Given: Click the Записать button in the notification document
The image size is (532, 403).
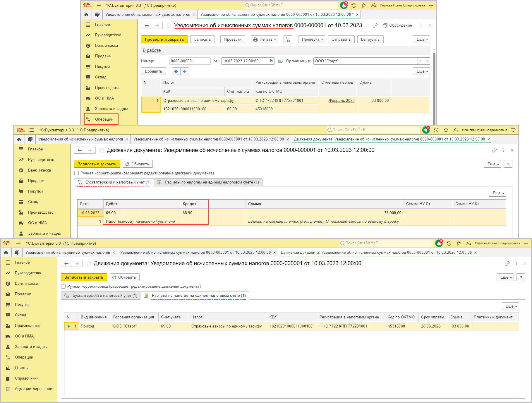Looking at the screenshot, I should click(x=202, y=40).
